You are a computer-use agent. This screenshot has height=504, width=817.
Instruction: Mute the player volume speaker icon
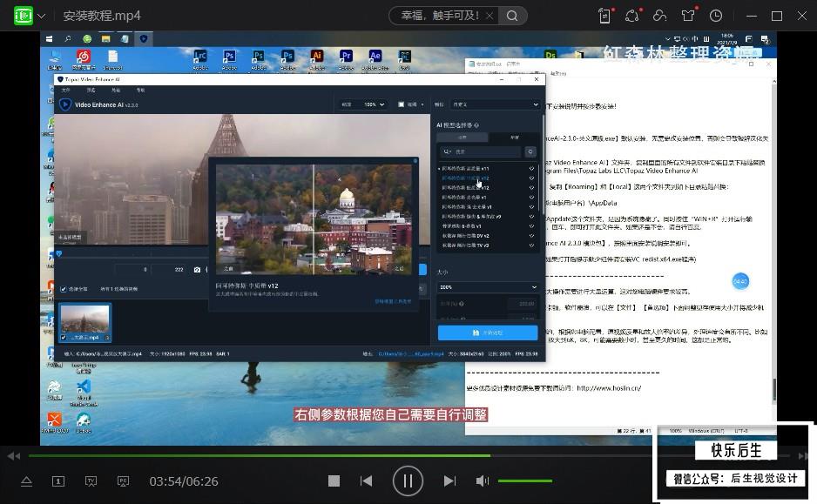482,481
